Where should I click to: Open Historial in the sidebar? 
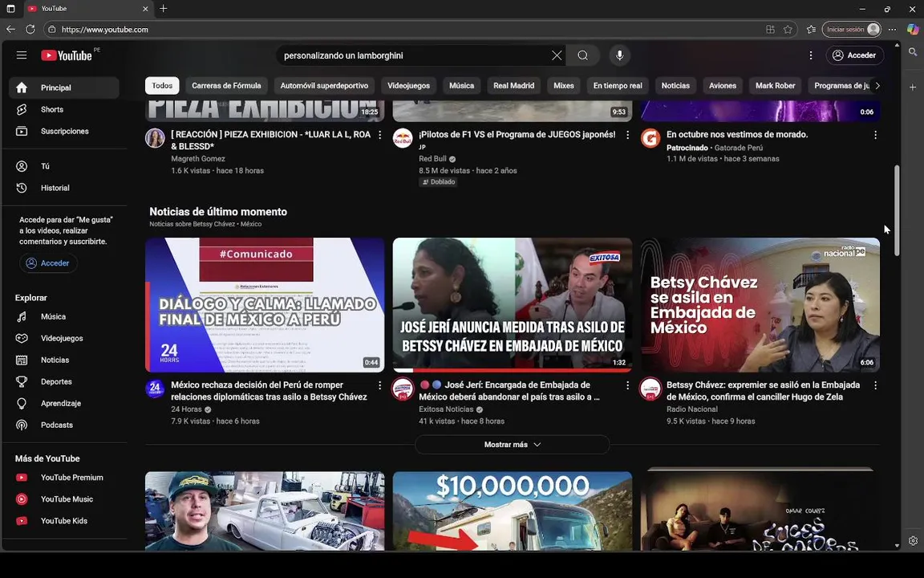(x=63, y=188)
